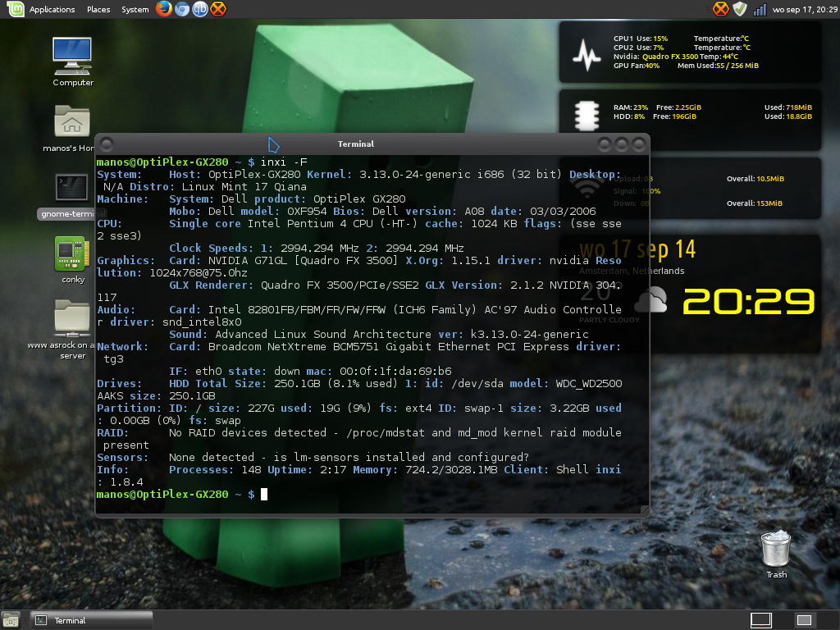The width and height of the screenshot is (840, 630).
Task: Open the Places menu
Action: tap(98, 10)
